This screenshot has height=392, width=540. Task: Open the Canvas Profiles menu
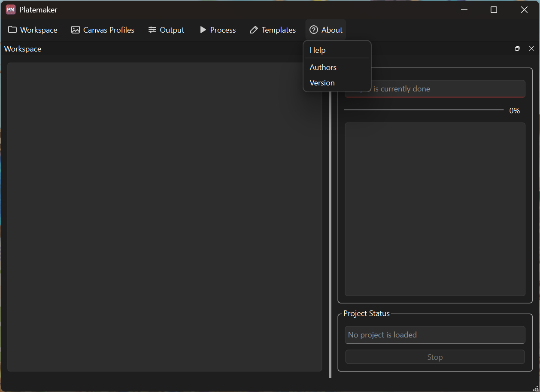click(103, 30)
